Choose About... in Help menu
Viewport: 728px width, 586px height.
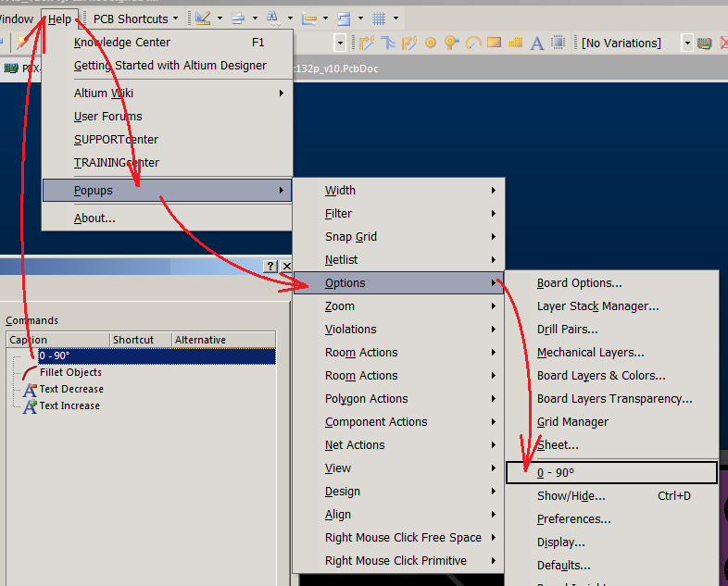pos(167,218)
